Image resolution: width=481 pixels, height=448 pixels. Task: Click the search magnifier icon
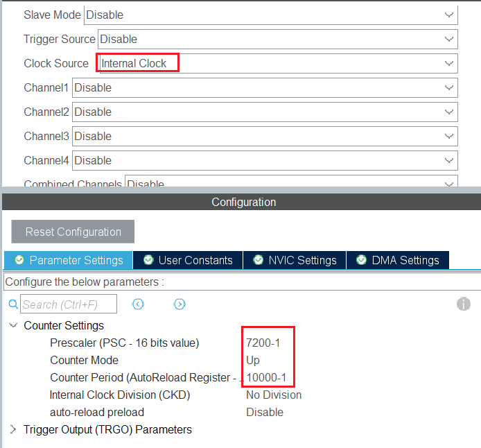[13, 304]
